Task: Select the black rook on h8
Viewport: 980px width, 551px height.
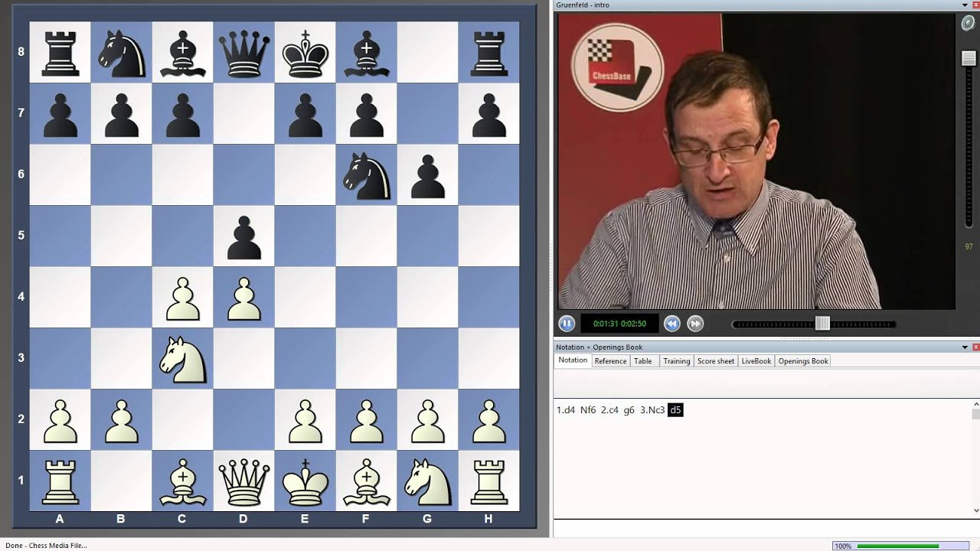Action: point(488,52)
